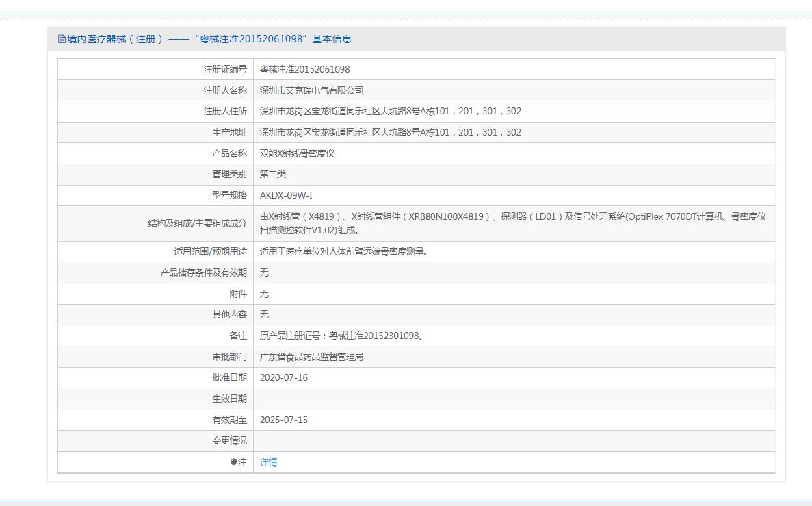Click the 生产地址 row label

(x=229, y=133)
